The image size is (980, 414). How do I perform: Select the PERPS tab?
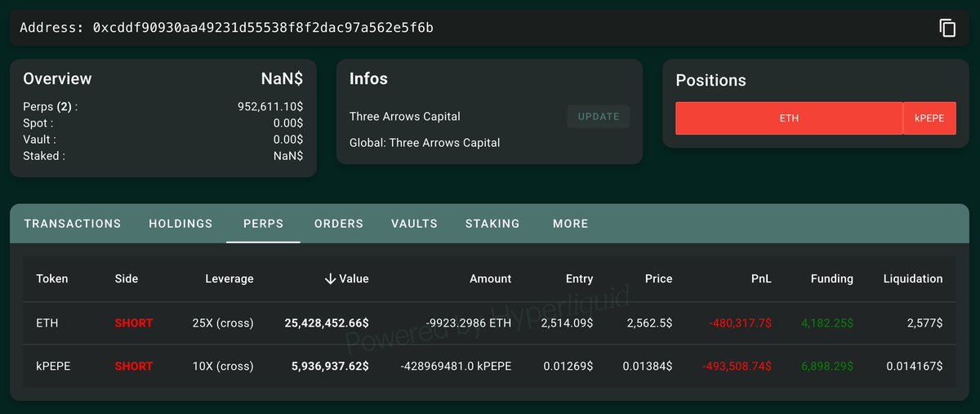[x=263, y=224]
